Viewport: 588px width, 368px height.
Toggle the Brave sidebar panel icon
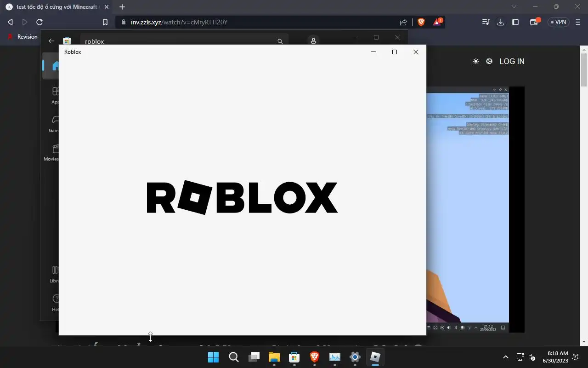point(515,22)
